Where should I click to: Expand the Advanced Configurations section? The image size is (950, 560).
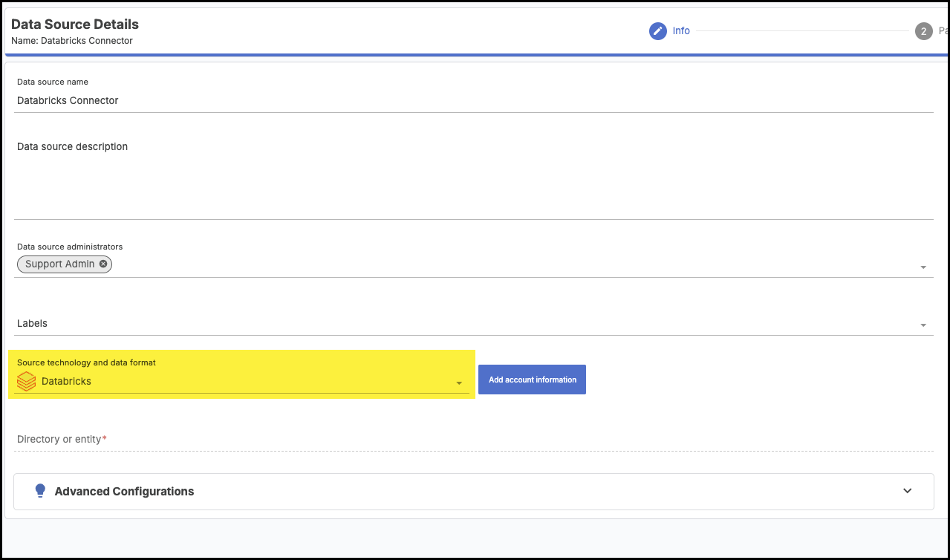point(906,491)
